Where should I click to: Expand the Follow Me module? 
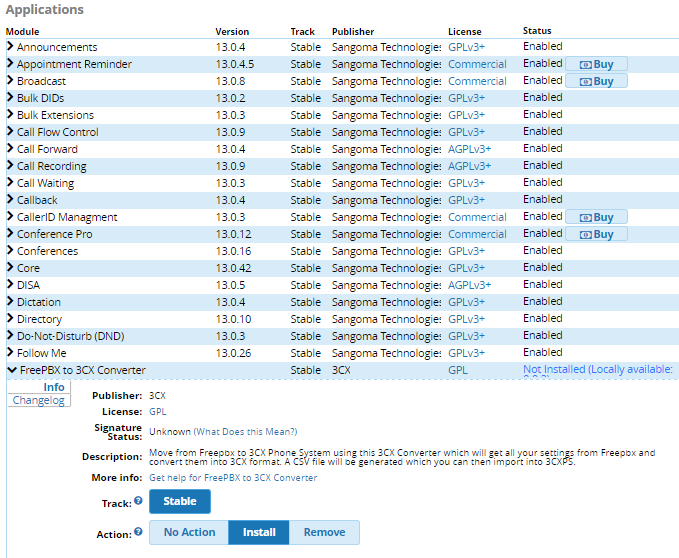(x=10, y=352)
